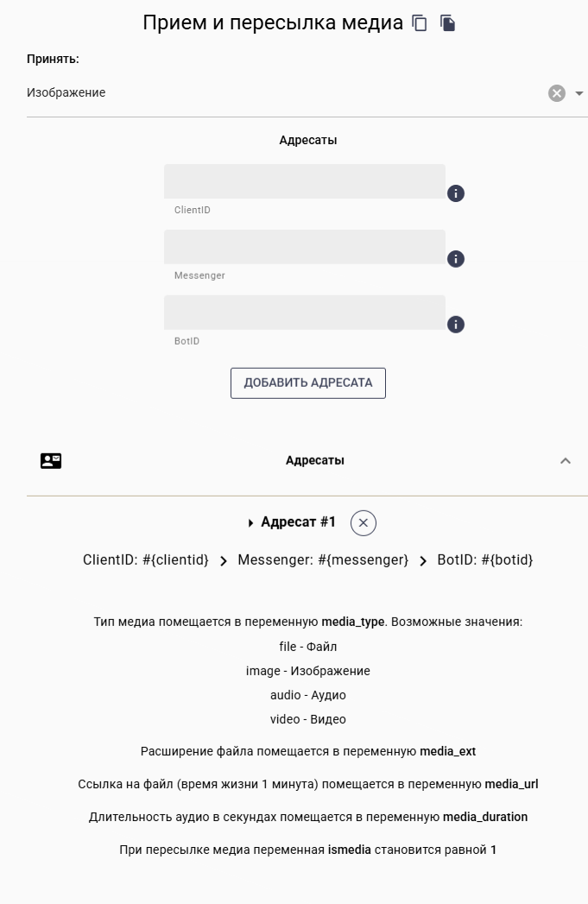588x904 pixels.
Task: Click the copy icon beside the title
Action: [420, 23]
